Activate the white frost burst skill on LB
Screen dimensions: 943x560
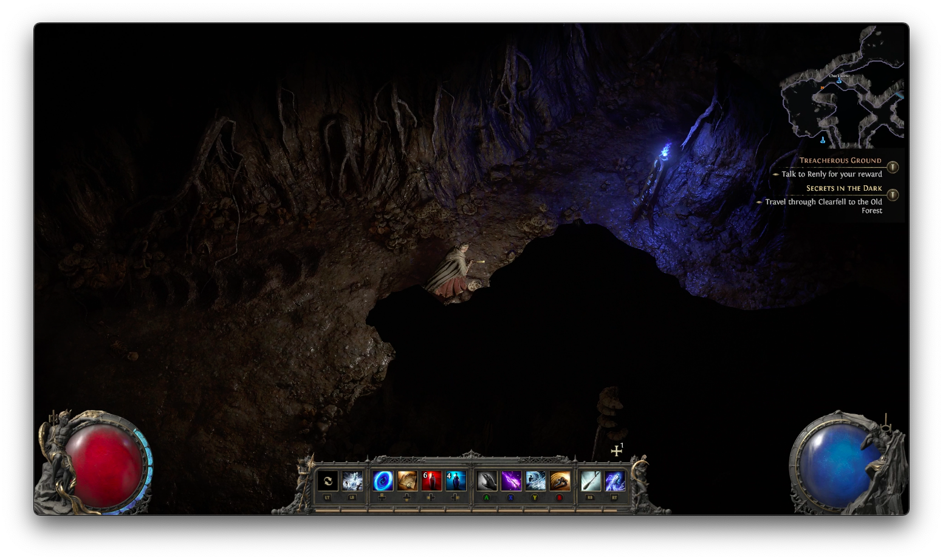click(352, 481)
